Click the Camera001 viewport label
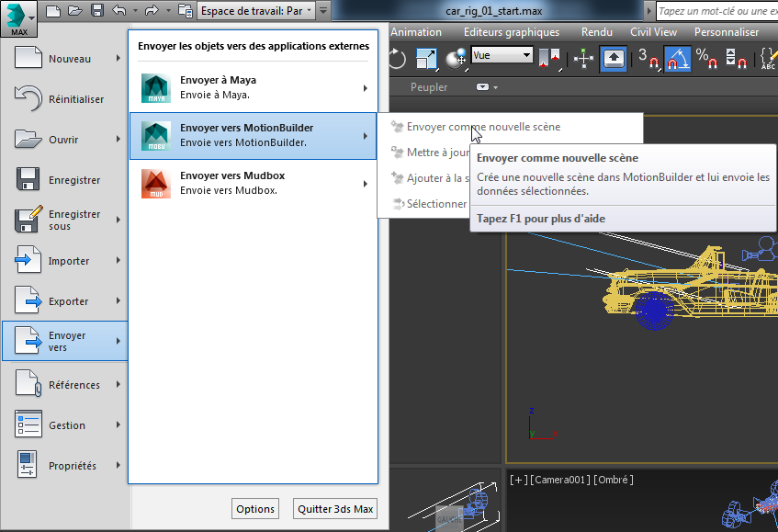 coord(560,480)
